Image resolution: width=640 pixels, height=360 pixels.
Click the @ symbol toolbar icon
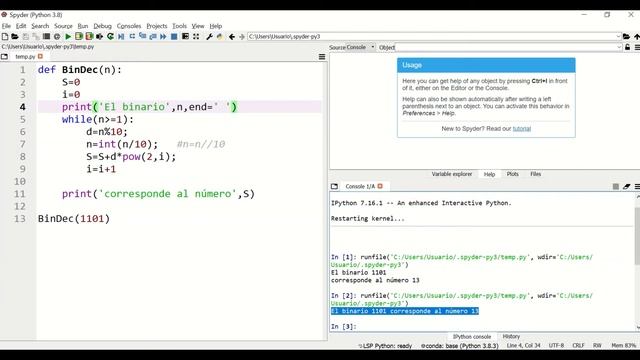(x=57, y=37)
